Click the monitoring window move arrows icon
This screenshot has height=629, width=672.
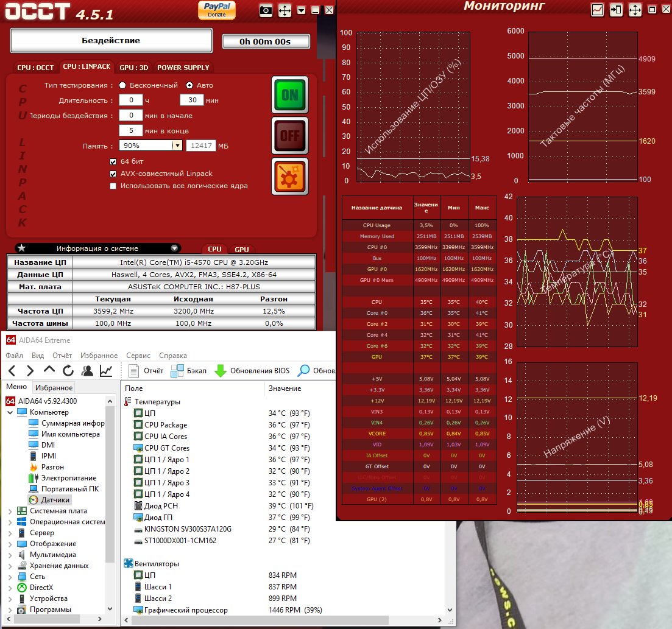[635, 9]
